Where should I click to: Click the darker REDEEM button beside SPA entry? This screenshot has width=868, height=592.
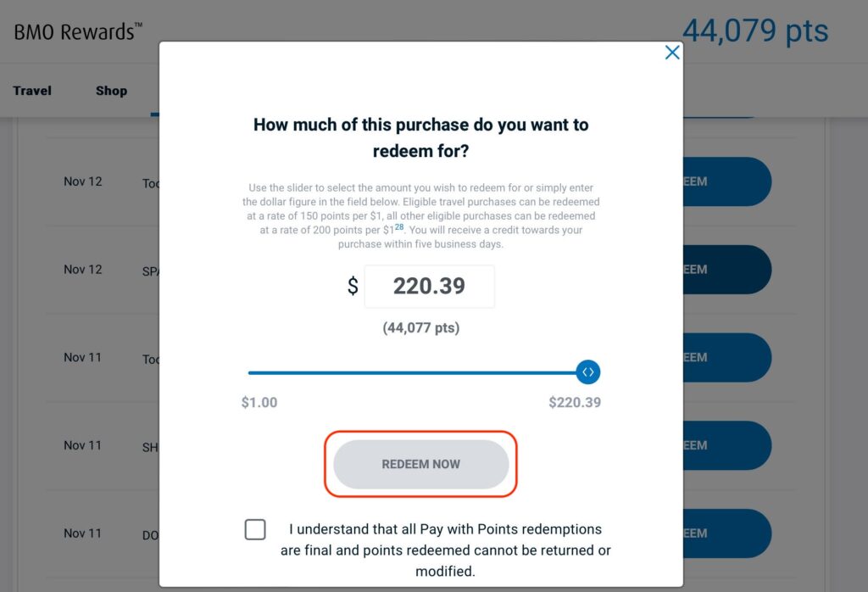[x=725, y=269]
